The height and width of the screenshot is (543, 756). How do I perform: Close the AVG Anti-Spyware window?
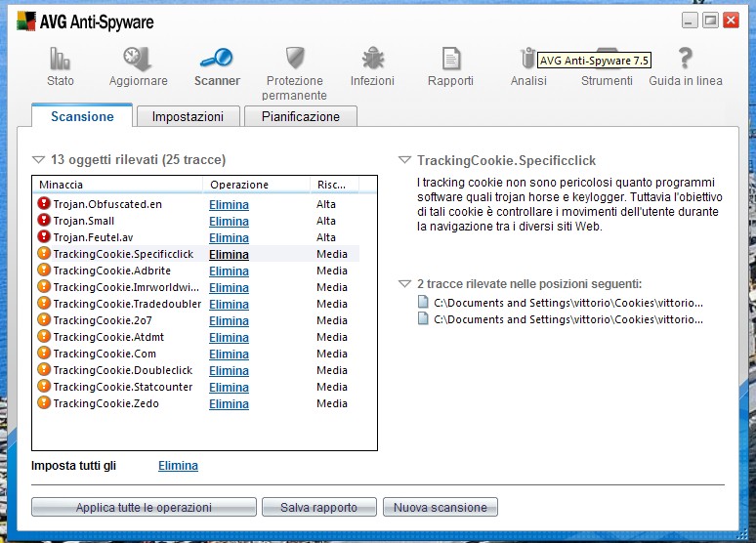[731, 21]
